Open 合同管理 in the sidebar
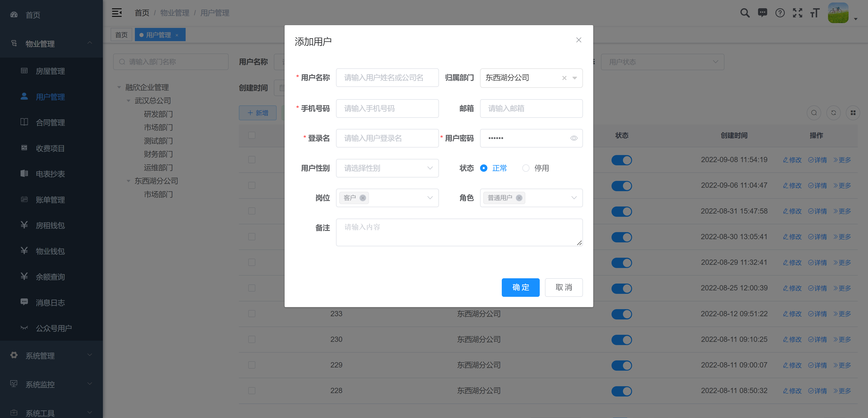The image size is (868, 418). [x=51, y=122]
